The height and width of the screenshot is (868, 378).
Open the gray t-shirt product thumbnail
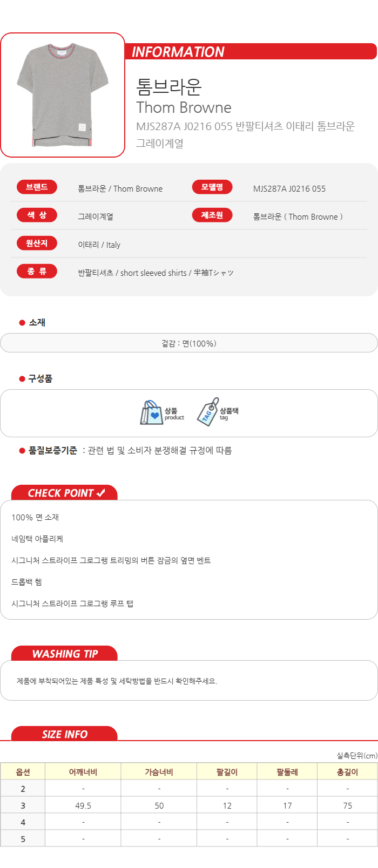coord(63,95)
